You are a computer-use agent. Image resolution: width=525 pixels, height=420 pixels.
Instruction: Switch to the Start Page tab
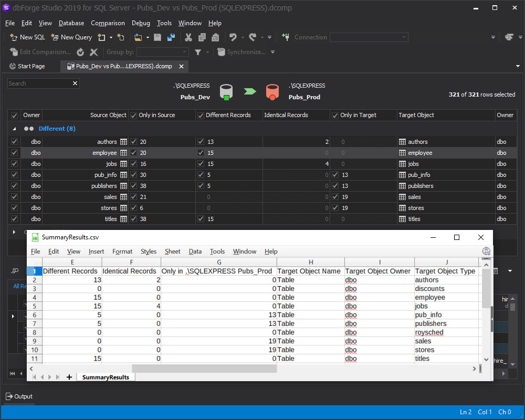[27, 66]
